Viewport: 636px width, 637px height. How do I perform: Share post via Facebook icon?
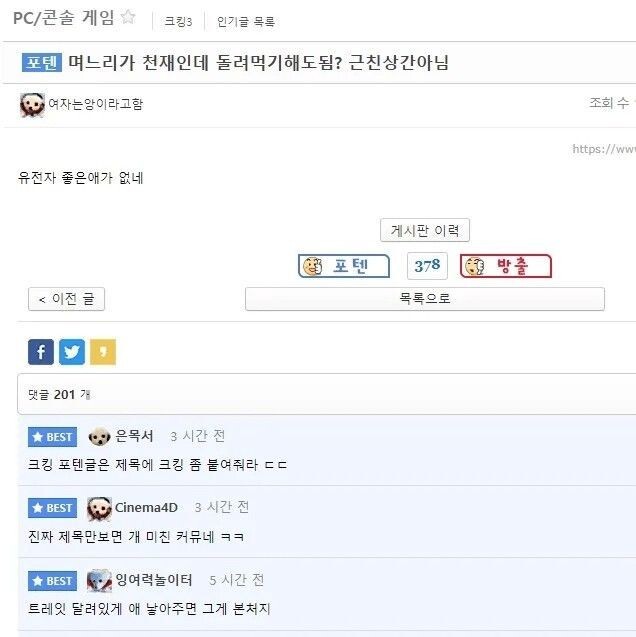[41, 352]
